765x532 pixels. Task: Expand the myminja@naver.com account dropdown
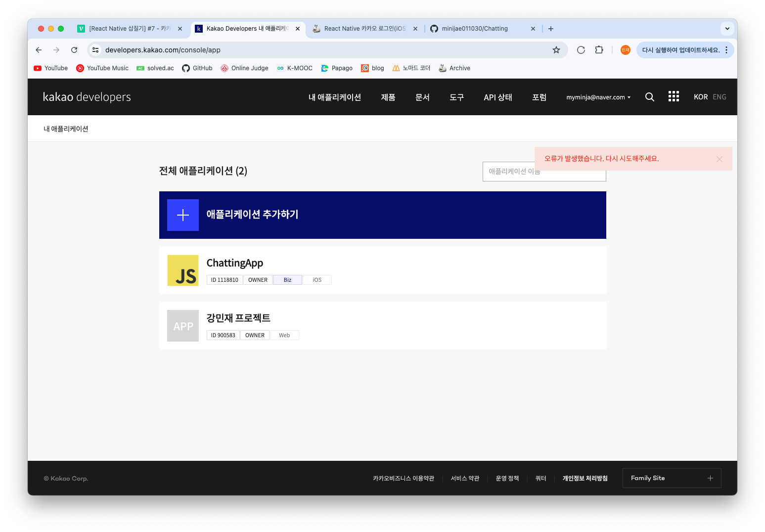click(x=598, y=97)
